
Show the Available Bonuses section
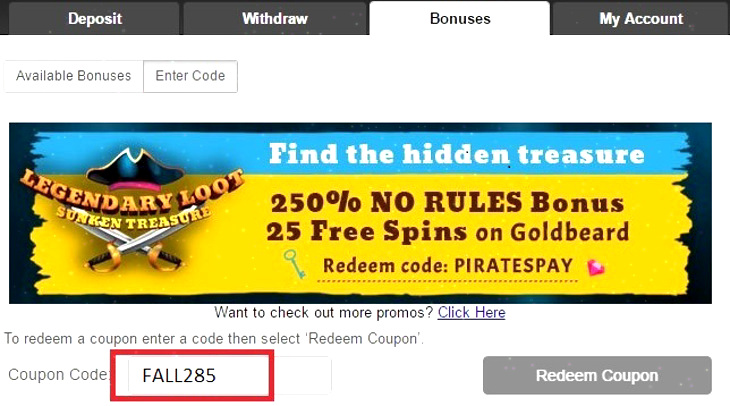[74, 76]
